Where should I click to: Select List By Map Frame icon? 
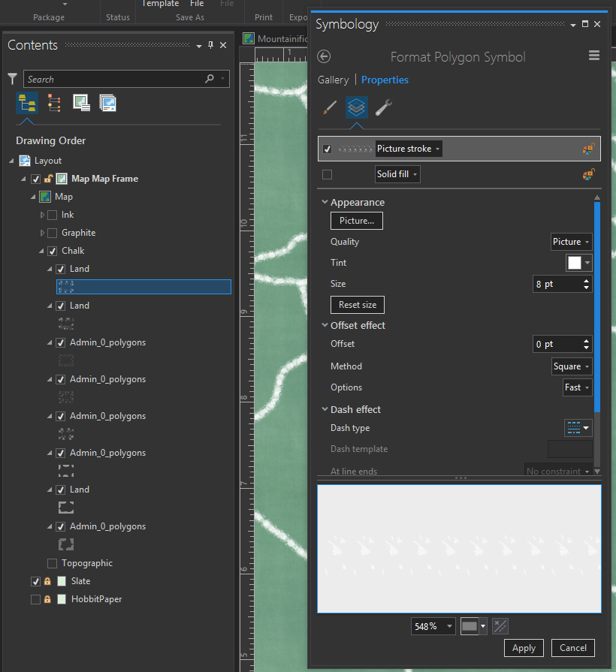click(81, 104)
